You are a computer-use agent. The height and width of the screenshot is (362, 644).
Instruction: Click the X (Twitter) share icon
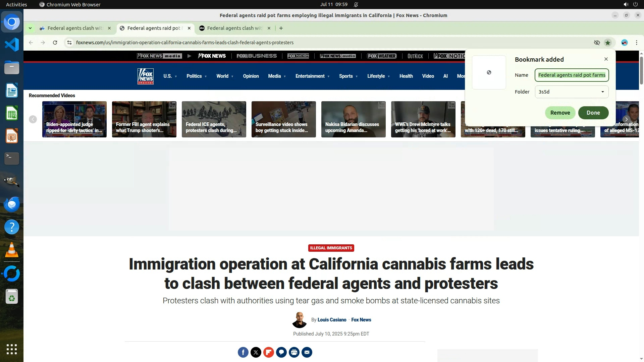(256, 352)
